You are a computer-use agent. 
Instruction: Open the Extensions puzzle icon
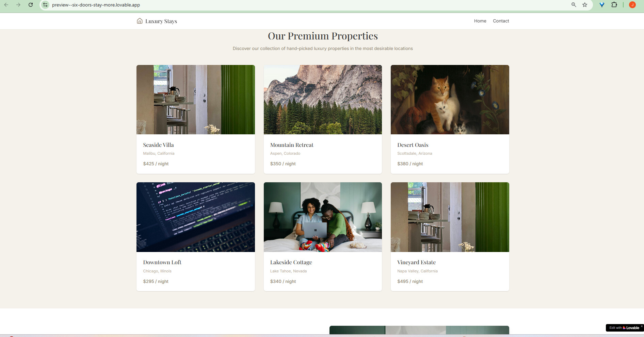(614, 5)
